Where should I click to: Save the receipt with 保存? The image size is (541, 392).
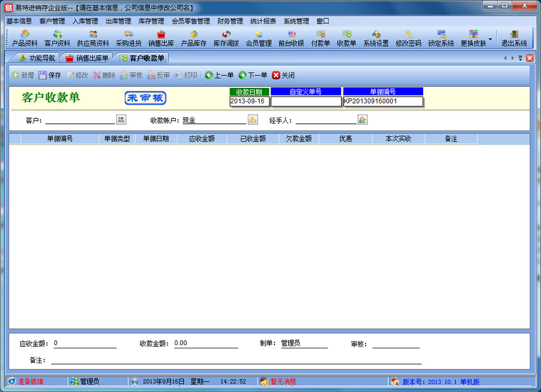click(50, 75)
